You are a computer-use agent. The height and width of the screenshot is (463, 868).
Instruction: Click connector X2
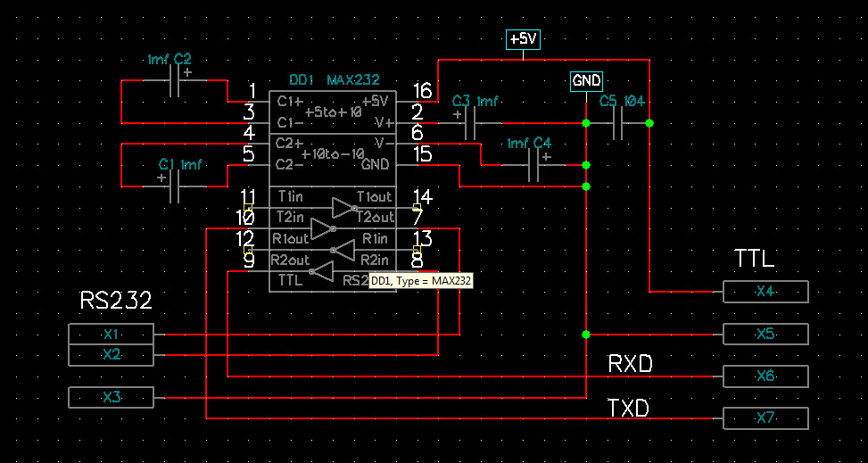click(112, 355)
